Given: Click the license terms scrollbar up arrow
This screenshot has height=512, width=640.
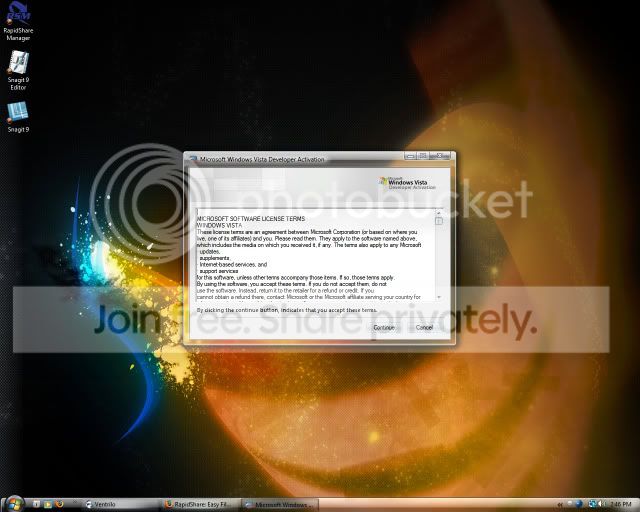Looking at the screenshot, I should tap(439, 212).
